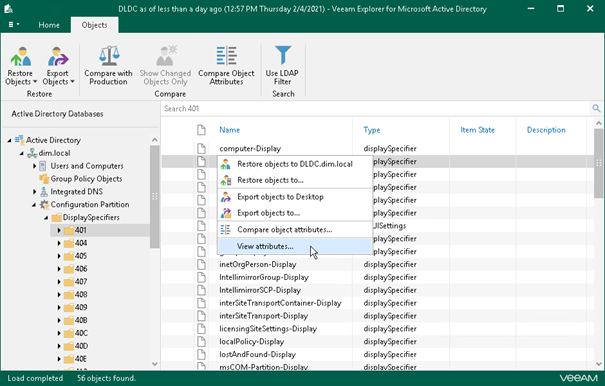Viewport: 605px width, 386px height.
Task: Click the 40C folder icon
Action: coord(69,334)
